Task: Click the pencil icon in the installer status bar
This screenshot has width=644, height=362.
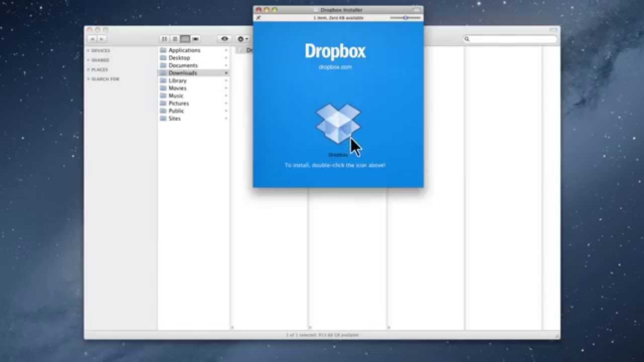Action: pos(259,18)
